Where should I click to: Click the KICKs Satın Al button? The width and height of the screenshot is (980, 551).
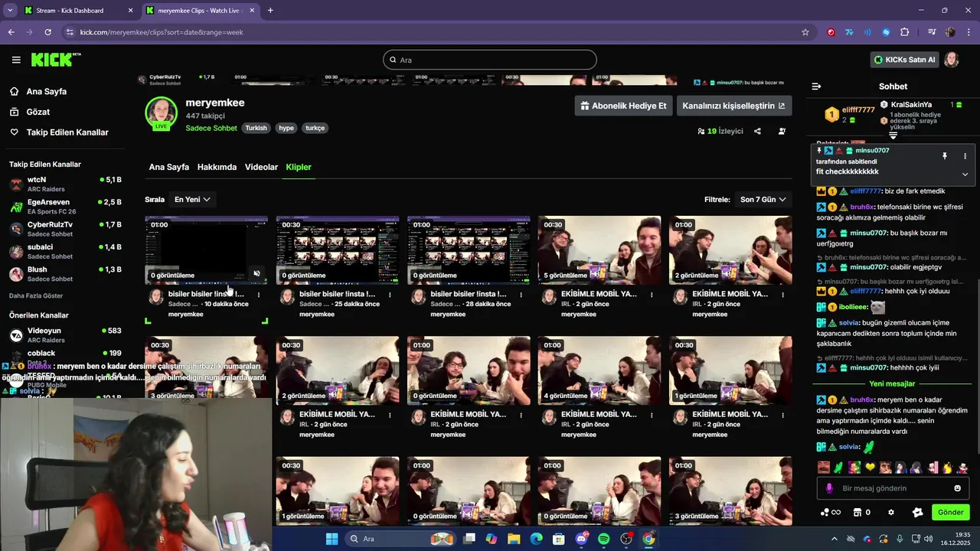point(904,60)
